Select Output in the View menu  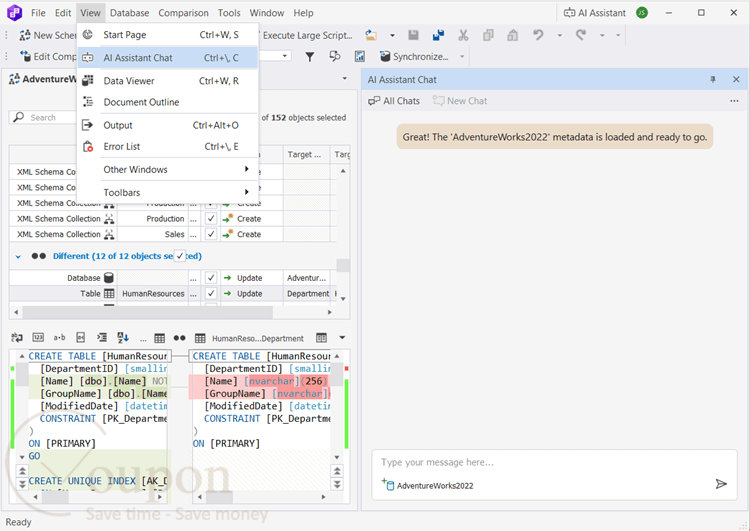167,125
